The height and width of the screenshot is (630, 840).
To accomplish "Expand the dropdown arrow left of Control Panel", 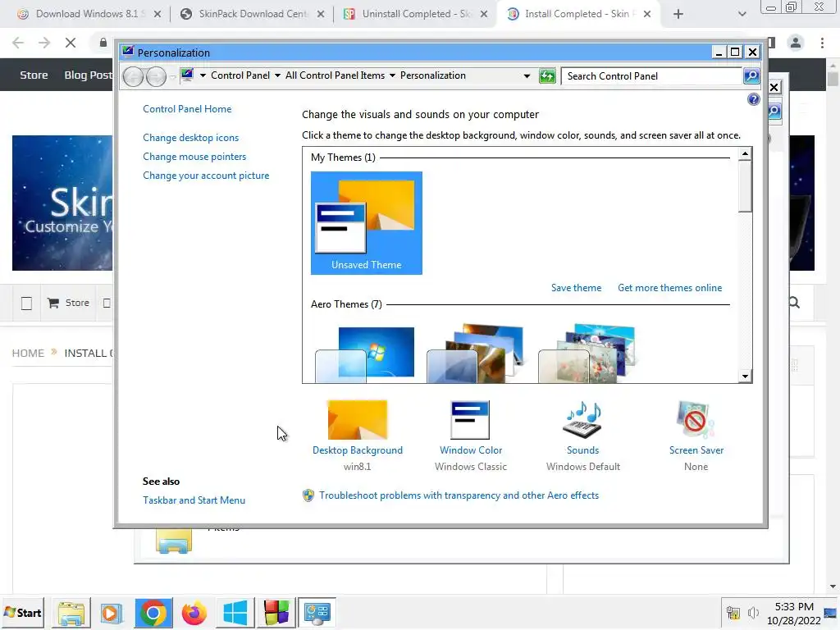I will tap(203, 75).
